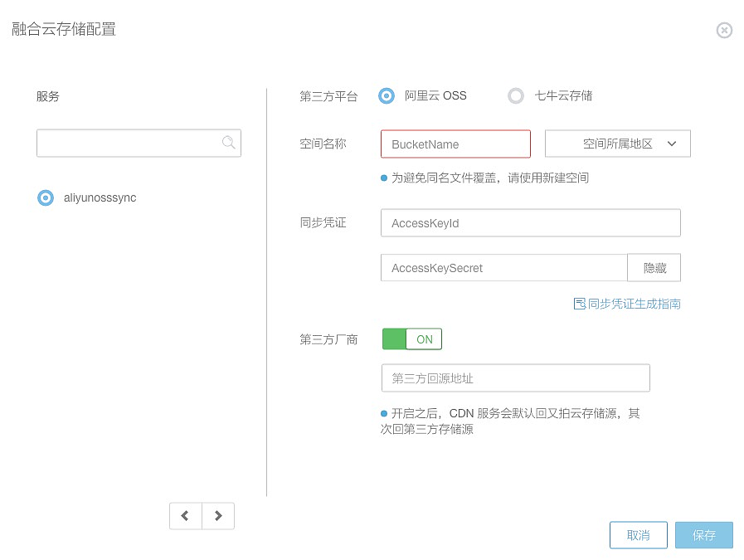The height and width of the screenshot is (560, 744).
Task: Select the aliyunosssync service radio button
Action: (x=46, y=198)
